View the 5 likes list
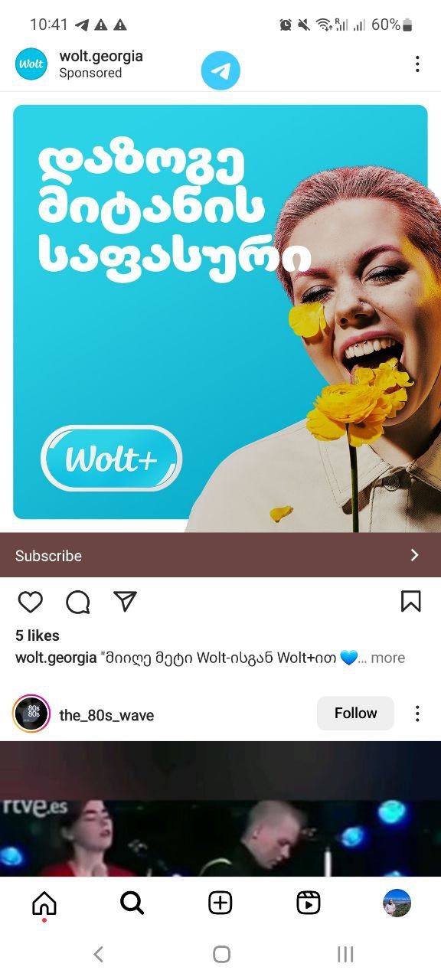This screenshot has width=441, height=980. tap(38, 635)
